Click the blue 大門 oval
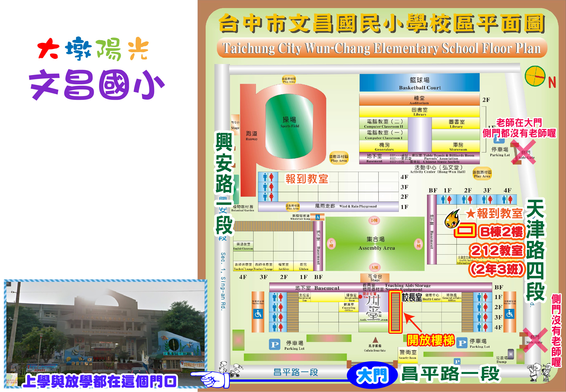The height and width of the screenshot is (392, 566). tap(372, 375)
